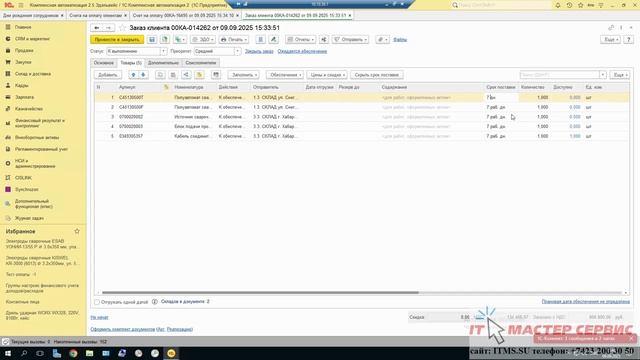The height and width of the screenshot is (360, 640).
Task: Click the table split icon beside copy
Action: coord(173,75)
